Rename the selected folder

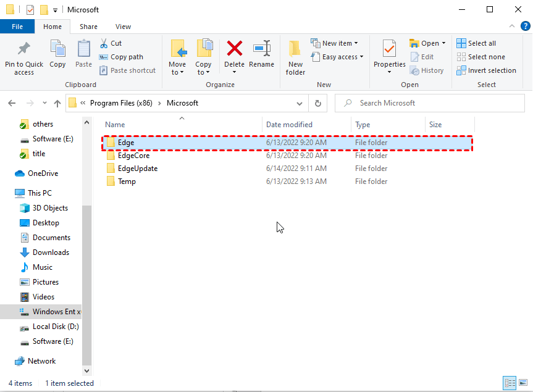(x=261, y=54)
